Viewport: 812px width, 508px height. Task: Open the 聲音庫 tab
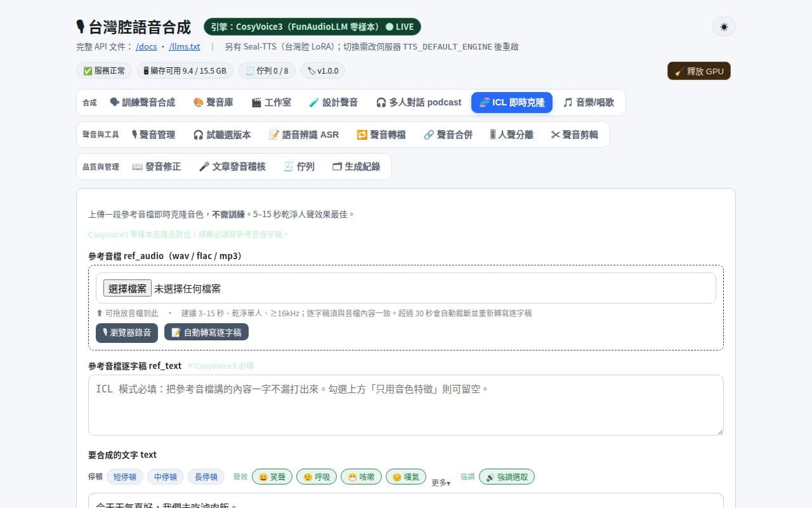pos(213,102)
